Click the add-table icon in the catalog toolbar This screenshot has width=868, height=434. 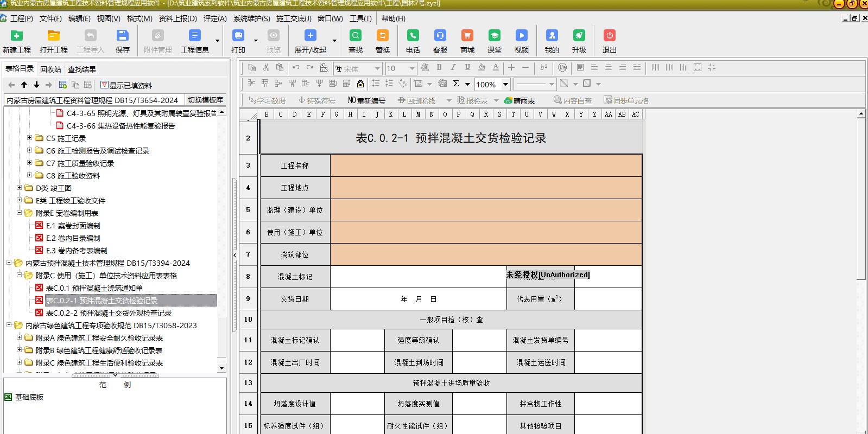click(63, 85)
